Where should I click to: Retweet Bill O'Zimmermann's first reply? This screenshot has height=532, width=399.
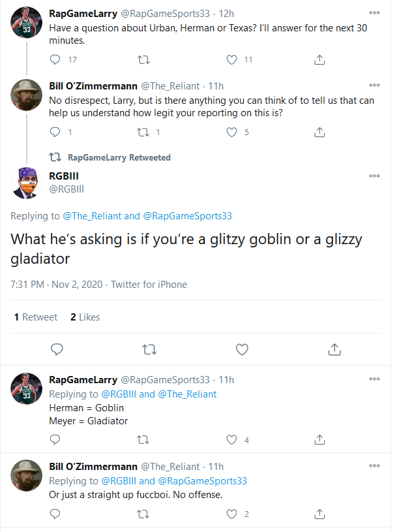point(143,132)
